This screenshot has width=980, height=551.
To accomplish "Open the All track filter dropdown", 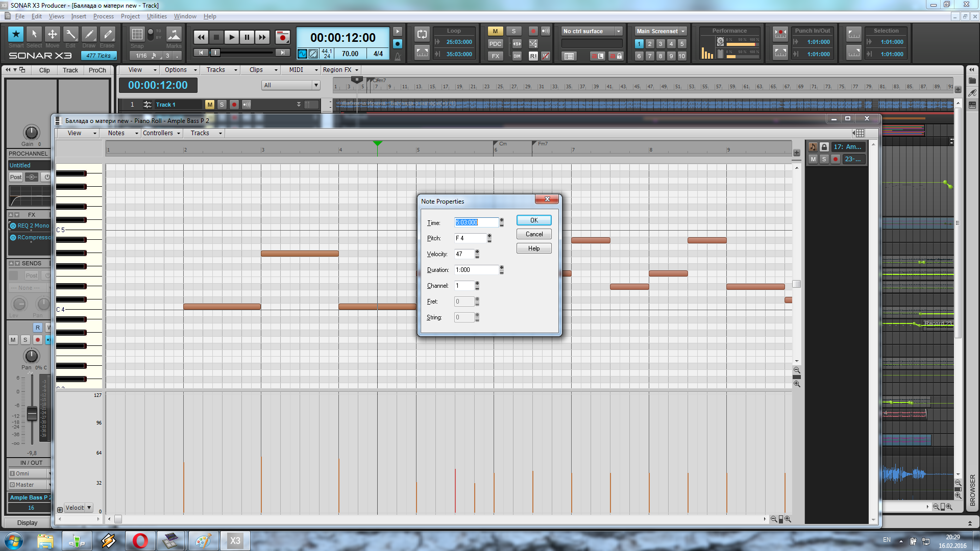I will 291,85.
